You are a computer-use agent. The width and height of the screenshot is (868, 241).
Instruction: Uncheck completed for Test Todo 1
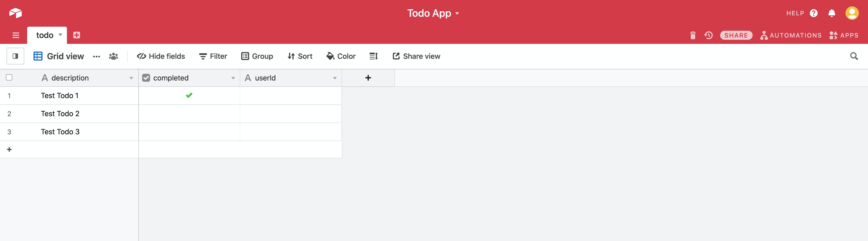point(189,95)
